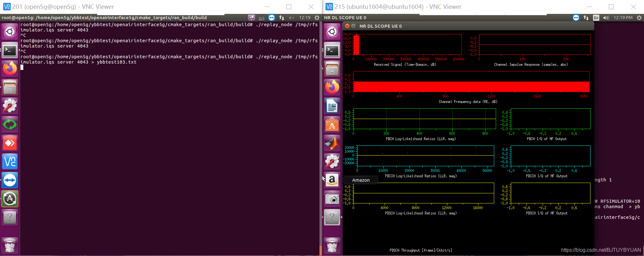Image resolution: width=644 pixels, height=256 pixels.
Task: Open VNC Viewer icon in the 201 window launcher
Action: [10, 162]
